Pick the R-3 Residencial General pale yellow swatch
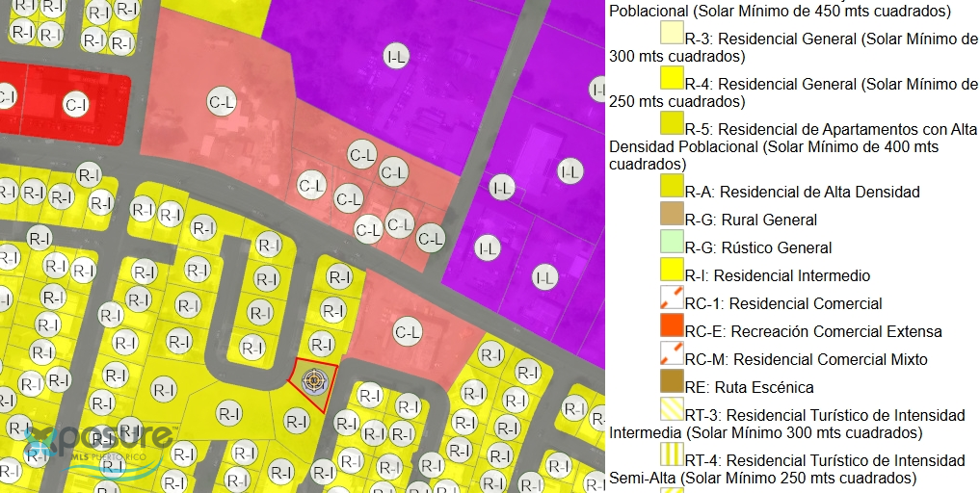980x493 pixels. click(672, 35)
